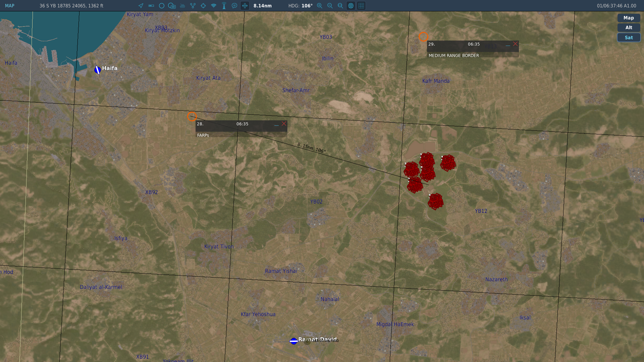The image size is (644, 362).
Task: Click the Shefar-Amr town label
Action: pyautogui.click(x=296, y=90)
